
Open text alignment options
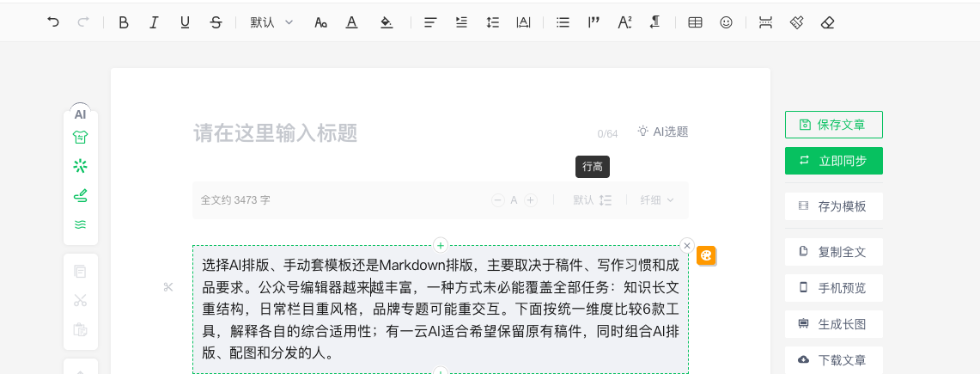[x=430, y=22]
